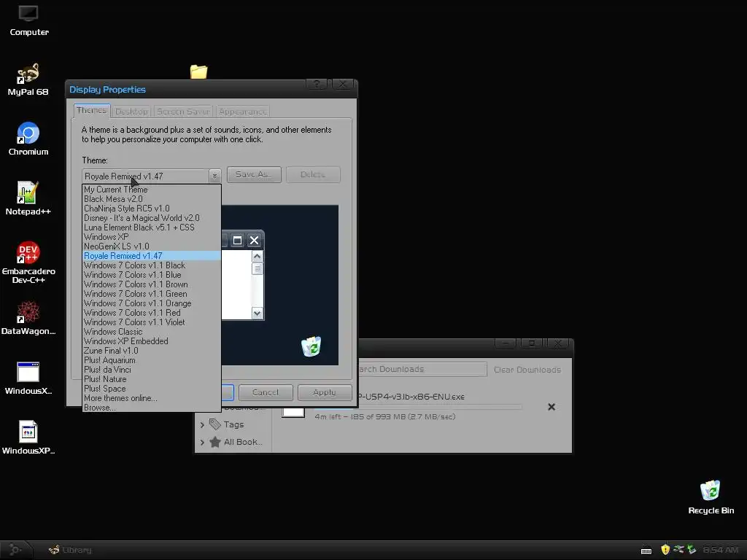This screenshot has width=747, height=560.
Task: Open the DataWagon desktop shortcut
Action: (28, 318)
